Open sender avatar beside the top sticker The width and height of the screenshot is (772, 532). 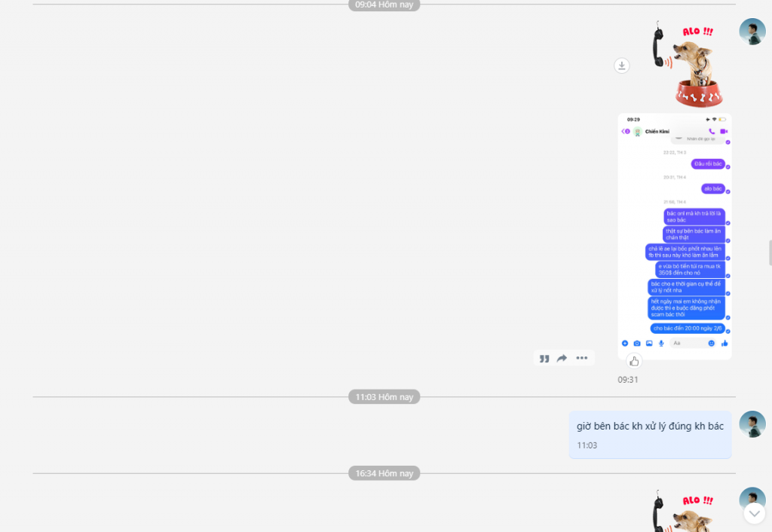point(752,32)
